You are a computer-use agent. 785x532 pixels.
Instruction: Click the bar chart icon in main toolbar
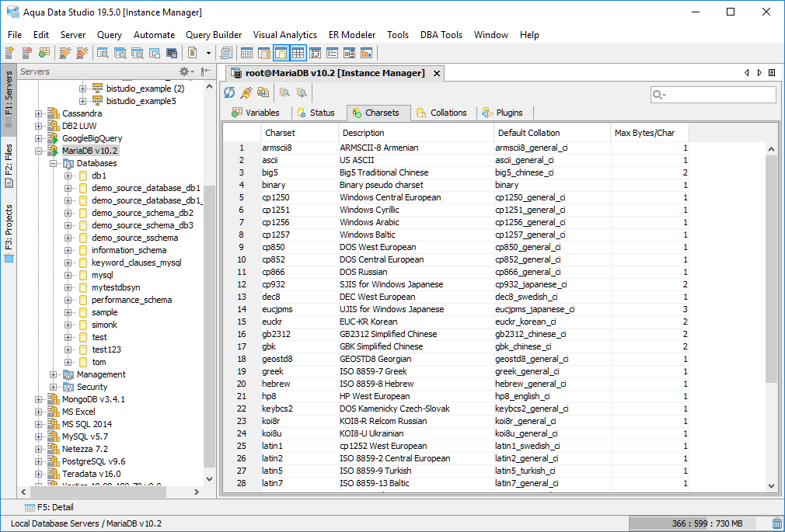366,53
